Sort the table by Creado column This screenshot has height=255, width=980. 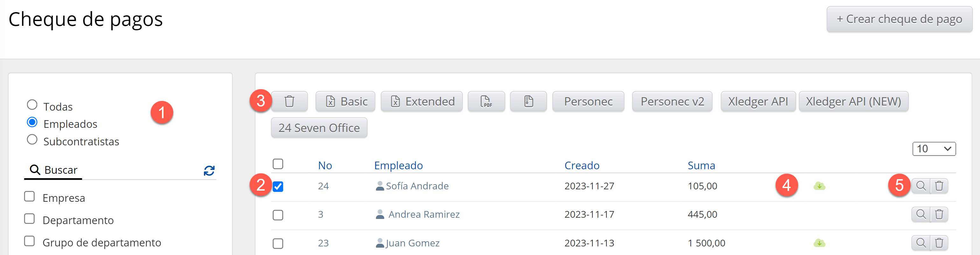click(582, 165)
